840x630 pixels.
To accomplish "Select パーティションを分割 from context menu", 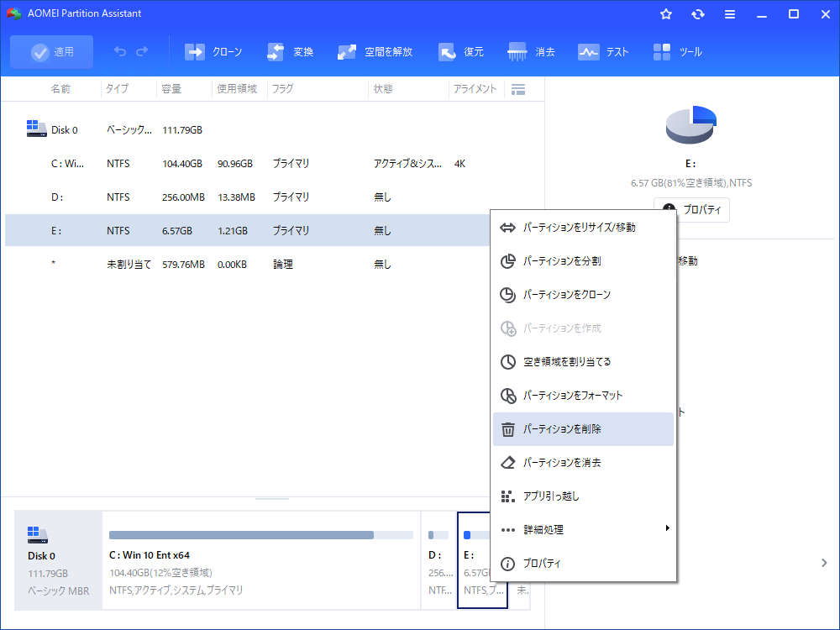I will [584, 261].
